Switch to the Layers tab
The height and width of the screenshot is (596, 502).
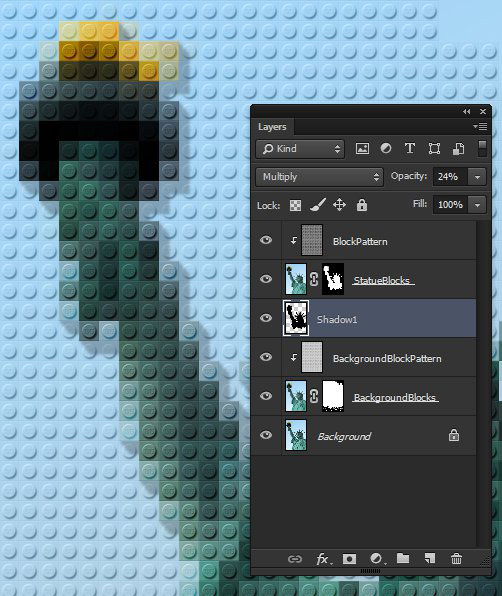(x=272, y=127)
